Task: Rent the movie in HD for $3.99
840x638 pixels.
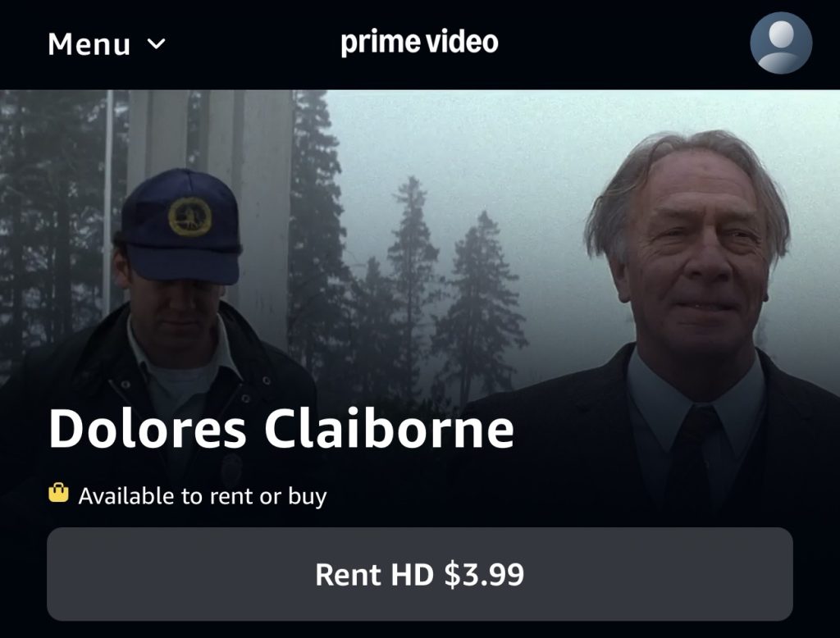Action: pyautogui.click(x=419, y=574)
